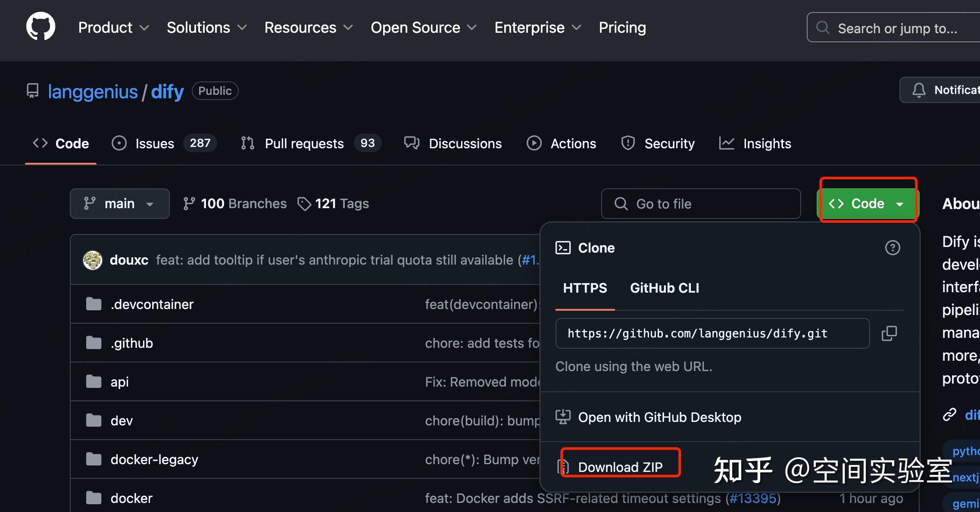
Task: Expand the main branch dropdown
Action: 119,203
